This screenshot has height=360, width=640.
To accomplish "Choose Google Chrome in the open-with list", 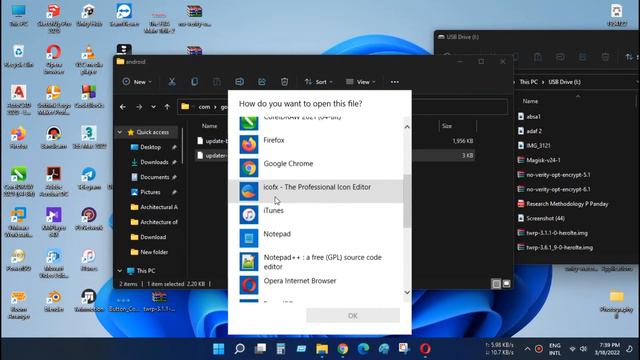I will click(x=316, y=168).
